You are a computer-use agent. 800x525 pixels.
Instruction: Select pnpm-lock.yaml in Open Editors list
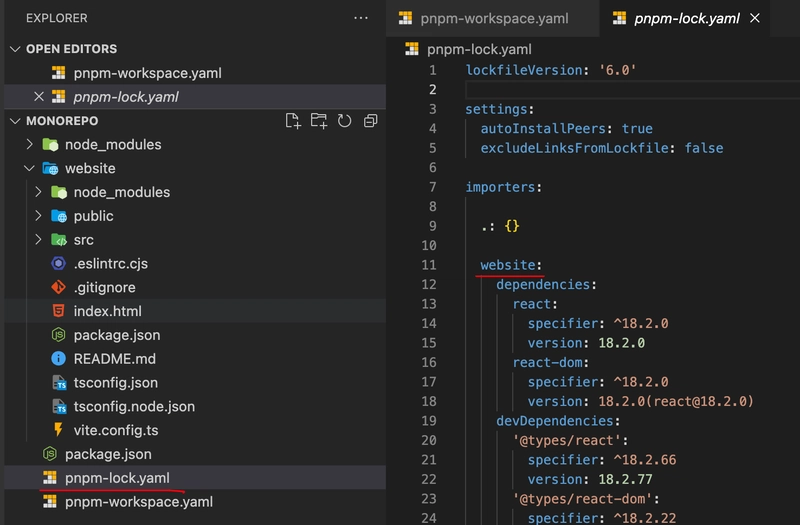pyautogui.click(x=195, y=96)
